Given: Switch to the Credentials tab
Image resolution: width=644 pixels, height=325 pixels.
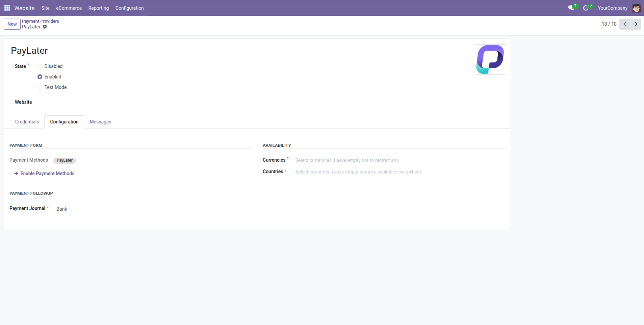Looking at the screenshot, I should pos(27,122).
